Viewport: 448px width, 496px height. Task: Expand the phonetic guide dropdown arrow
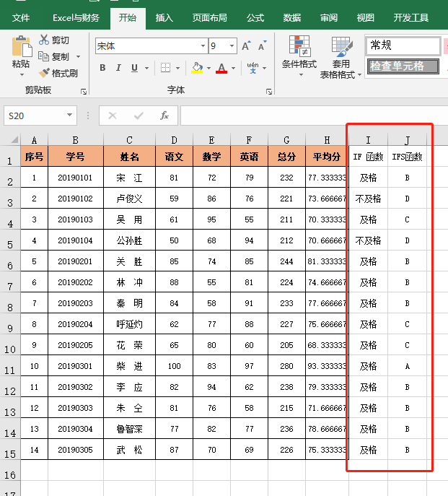click(x=264, y=68)
